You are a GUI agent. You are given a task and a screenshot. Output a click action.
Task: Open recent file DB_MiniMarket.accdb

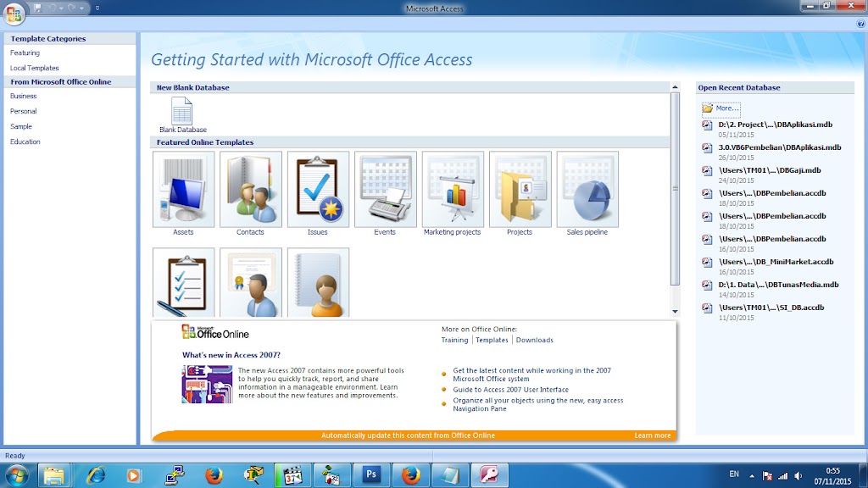(776, 262)
